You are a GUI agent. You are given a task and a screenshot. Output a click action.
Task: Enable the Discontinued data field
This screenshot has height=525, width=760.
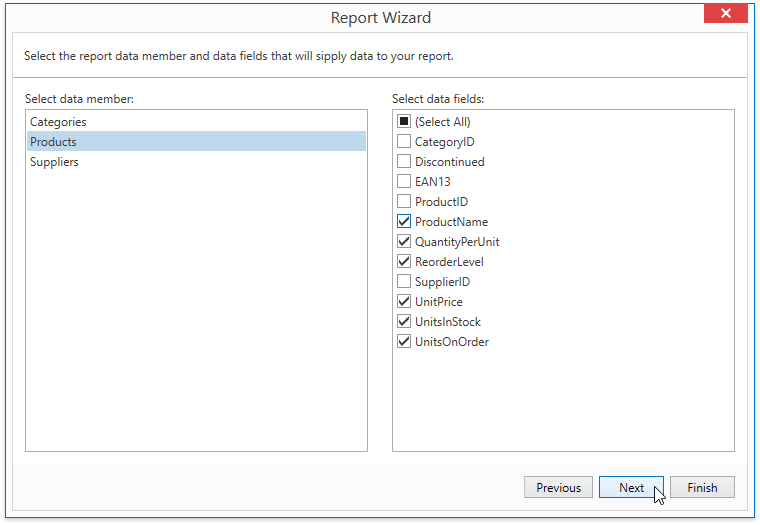(404, 161)
